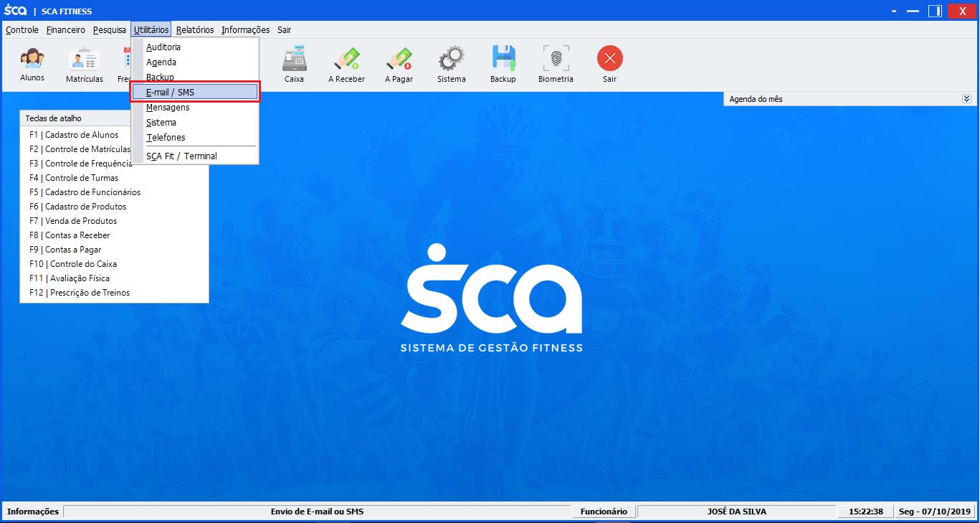Expand the Agenda do mês panel chevron

966,99
